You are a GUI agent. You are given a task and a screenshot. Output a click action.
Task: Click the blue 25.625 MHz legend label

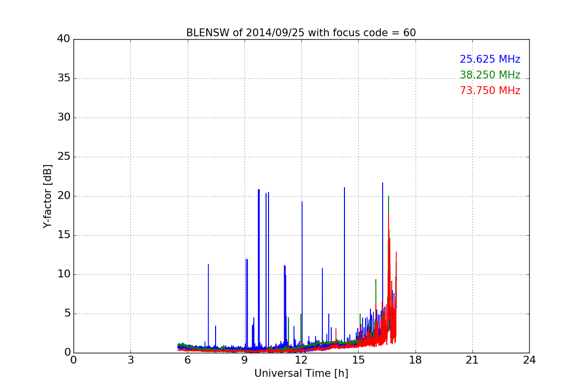coord(490,59)
